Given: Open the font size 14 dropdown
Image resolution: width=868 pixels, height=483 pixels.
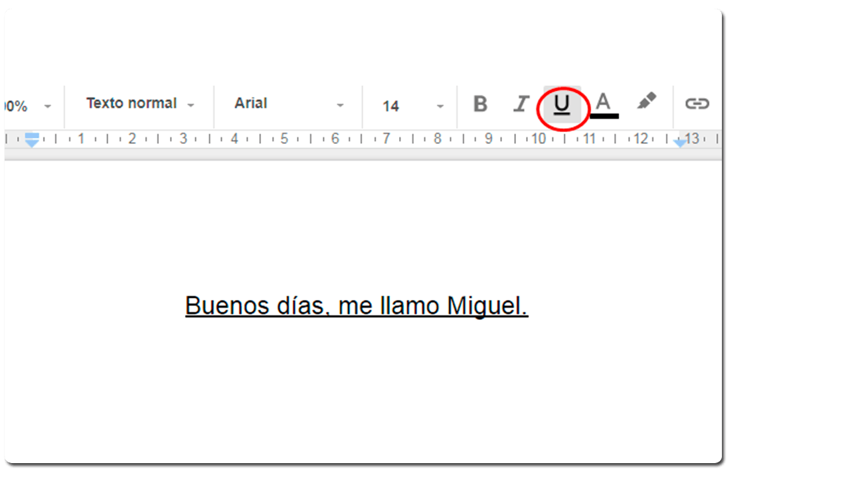Looking at the screenshot, I should click(412, 106).
